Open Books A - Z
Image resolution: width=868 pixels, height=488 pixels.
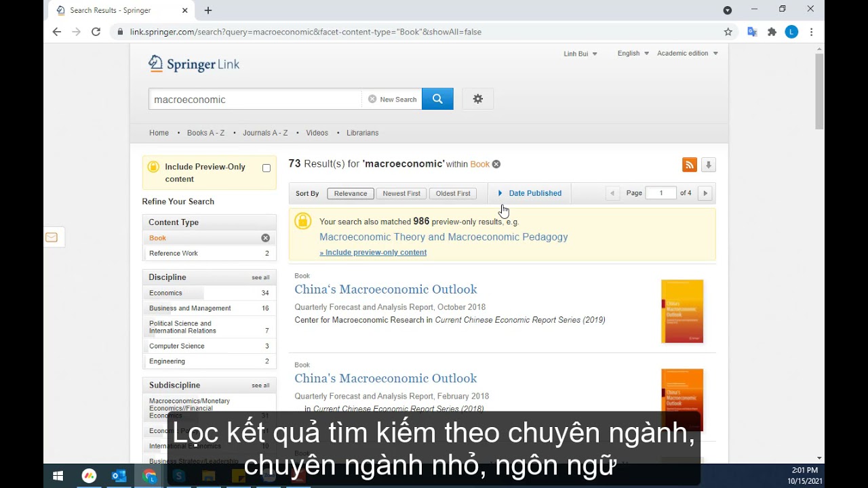pos(205,133)
